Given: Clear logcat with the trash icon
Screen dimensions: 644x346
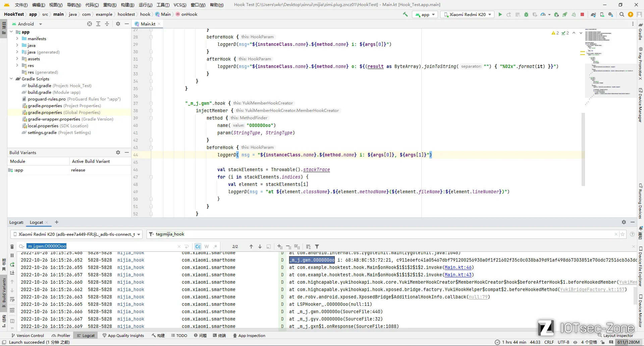Looking at the screenshot, I should [x=12, y=247].
